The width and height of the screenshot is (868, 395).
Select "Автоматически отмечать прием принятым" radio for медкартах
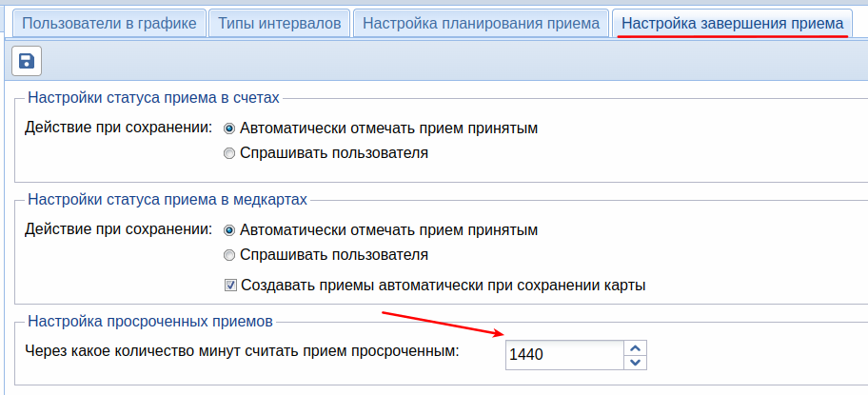pyautogui.click(x=229, y=230)
